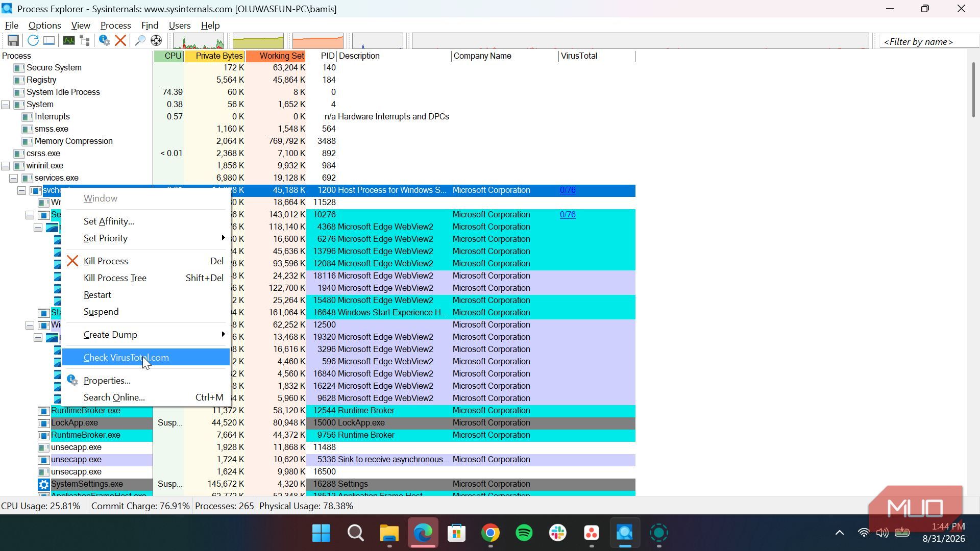
Task: Sort by Working Set column header
Action: [276, 56]
